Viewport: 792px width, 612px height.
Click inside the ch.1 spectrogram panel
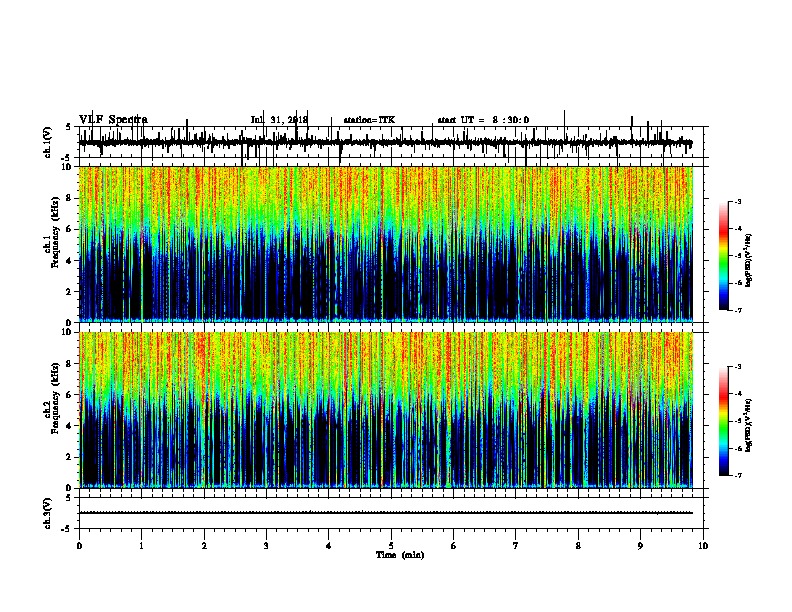[x=386, y=244]
